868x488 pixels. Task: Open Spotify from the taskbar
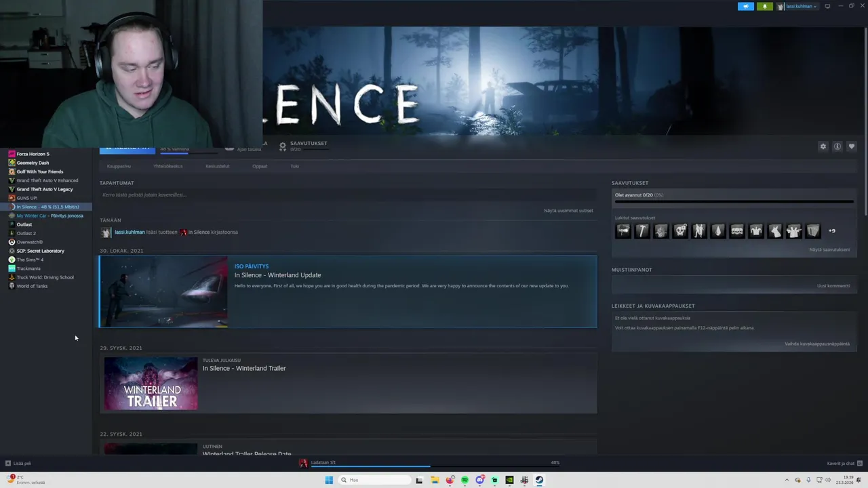[x=465, y=480]
